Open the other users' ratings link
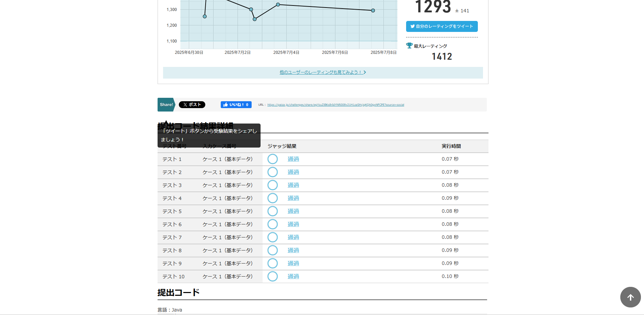The height and width of the screenshot is (315, 644). tap(323, 72)
